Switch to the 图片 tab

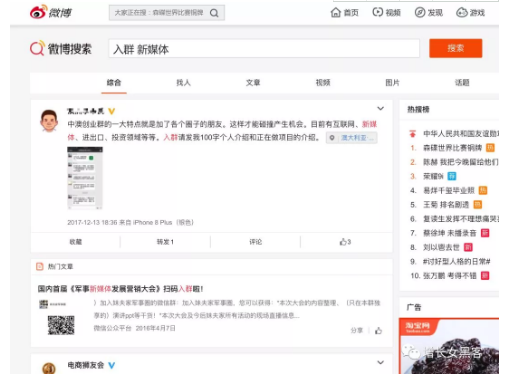click(392, 83)
